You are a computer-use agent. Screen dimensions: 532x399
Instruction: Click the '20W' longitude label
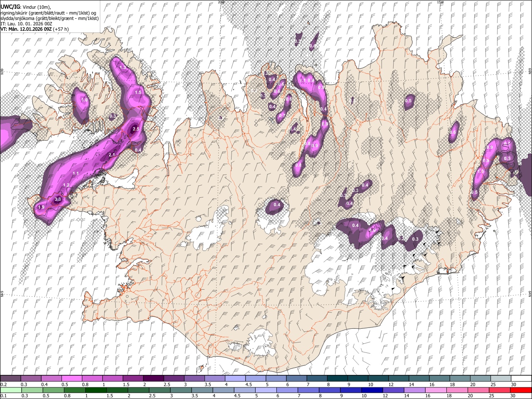221,2
